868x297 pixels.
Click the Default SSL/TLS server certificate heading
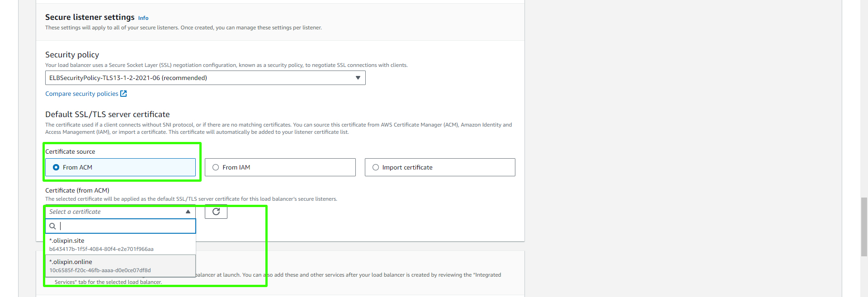[108, 114]
